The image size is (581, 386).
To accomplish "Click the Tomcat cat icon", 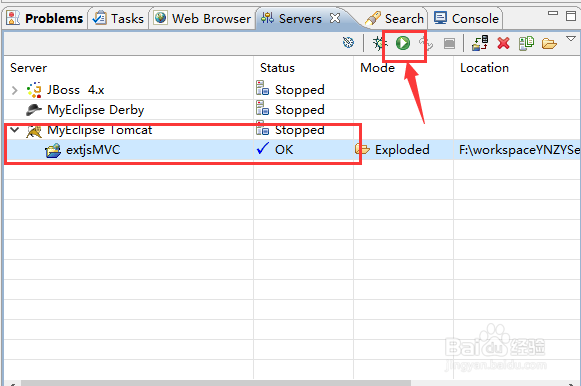I will coord(34,131).
